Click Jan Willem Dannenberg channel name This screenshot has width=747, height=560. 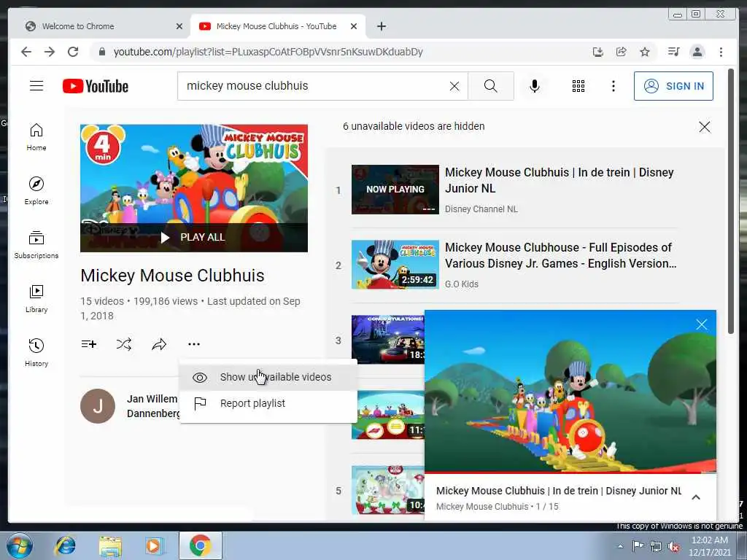pyautogui.click(x=152, y=406)
